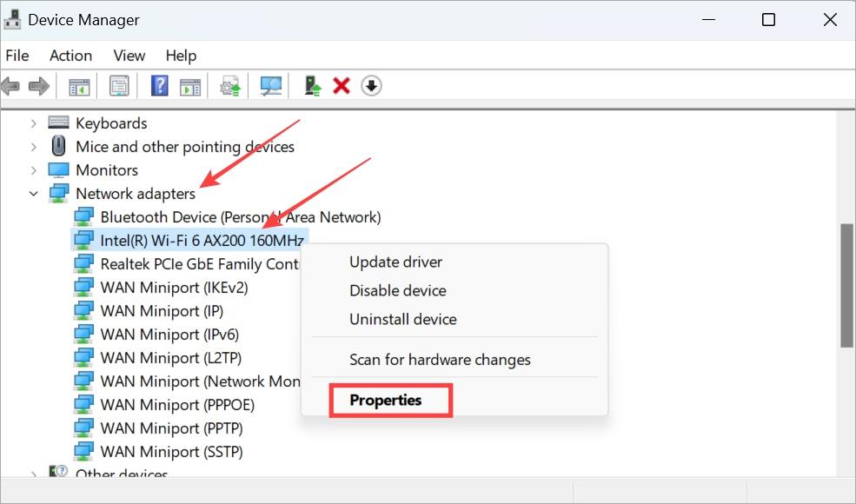
Task: Click the adapter icon beside Intel(R) Wi-Fi 6 AX200
Action: tap(83, 240)
